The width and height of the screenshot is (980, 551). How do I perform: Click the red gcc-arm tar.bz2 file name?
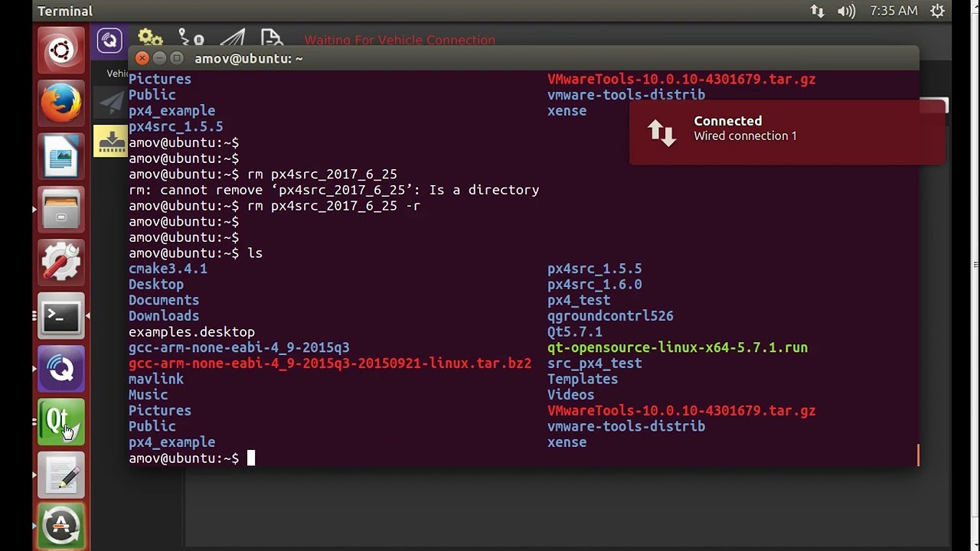click(x=330, y=364)
